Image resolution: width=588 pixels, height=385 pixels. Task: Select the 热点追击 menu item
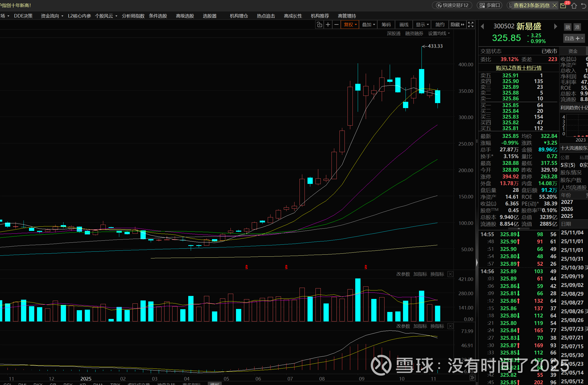266,16
